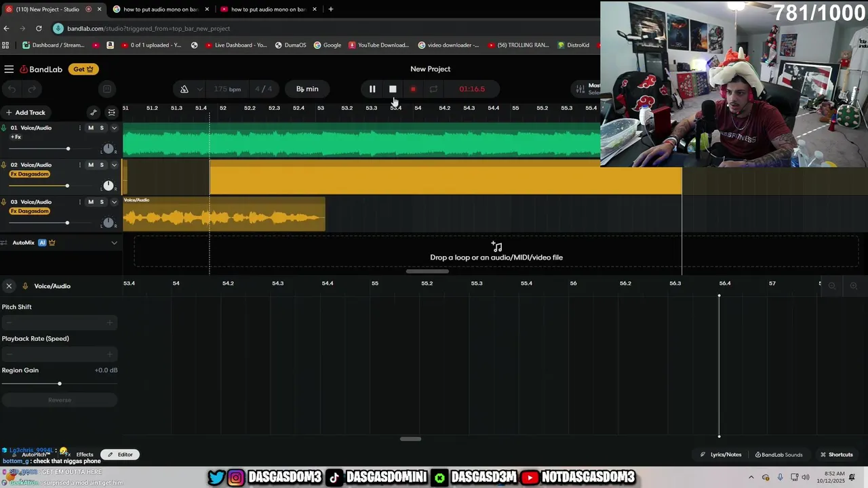The height and width of the screenshot is (488, 868).
Task: Close the Voice/Audio editor panel
Action: 9,286
